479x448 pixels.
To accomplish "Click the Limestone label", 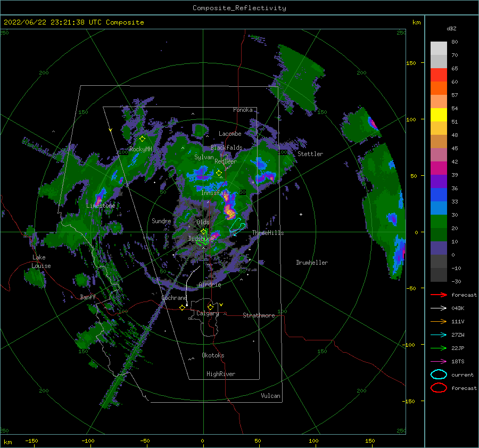I will point(101,206).
